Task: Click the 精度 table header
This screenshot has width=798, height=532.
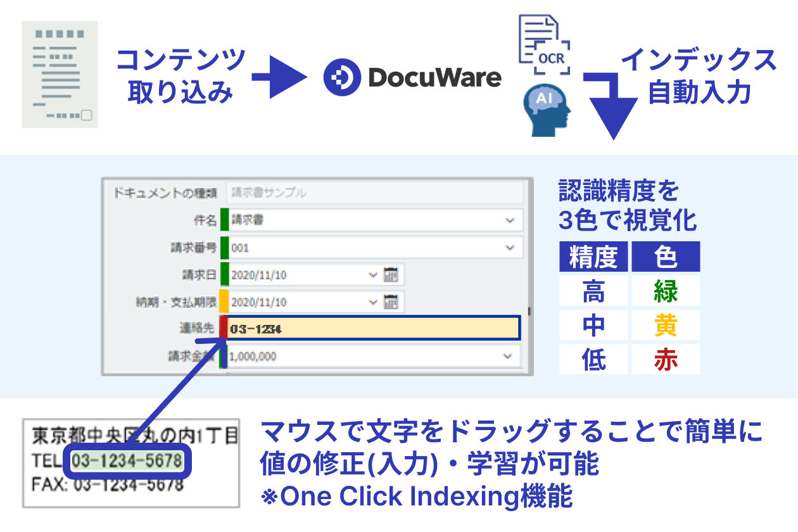Action: (x=593, y=257)
